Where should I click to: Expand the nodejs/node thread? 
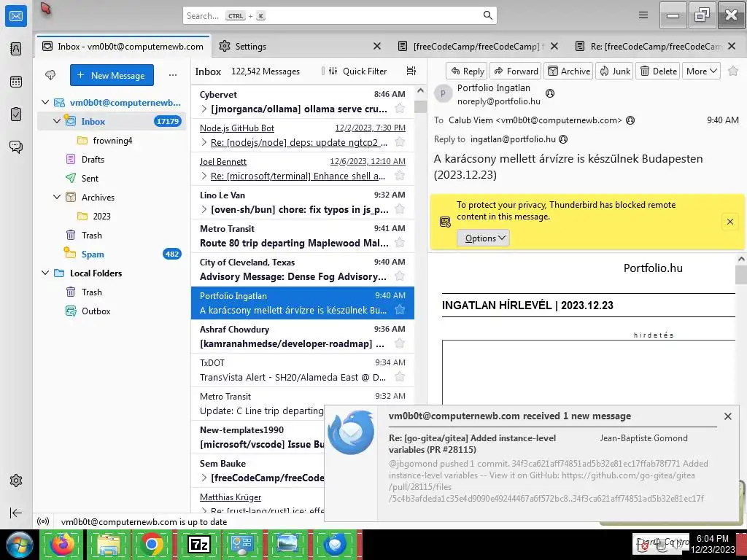coord(204,142)
